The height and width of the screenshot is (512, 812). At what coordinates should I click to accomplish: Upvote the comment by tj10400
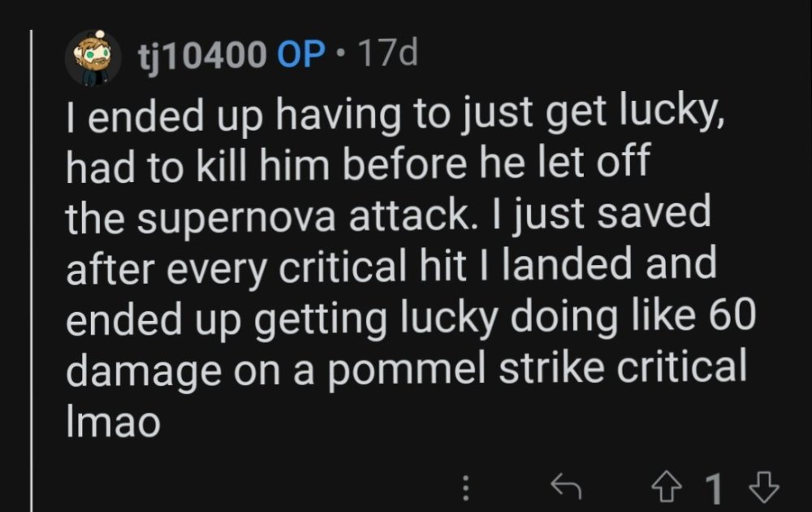(666, 488)
